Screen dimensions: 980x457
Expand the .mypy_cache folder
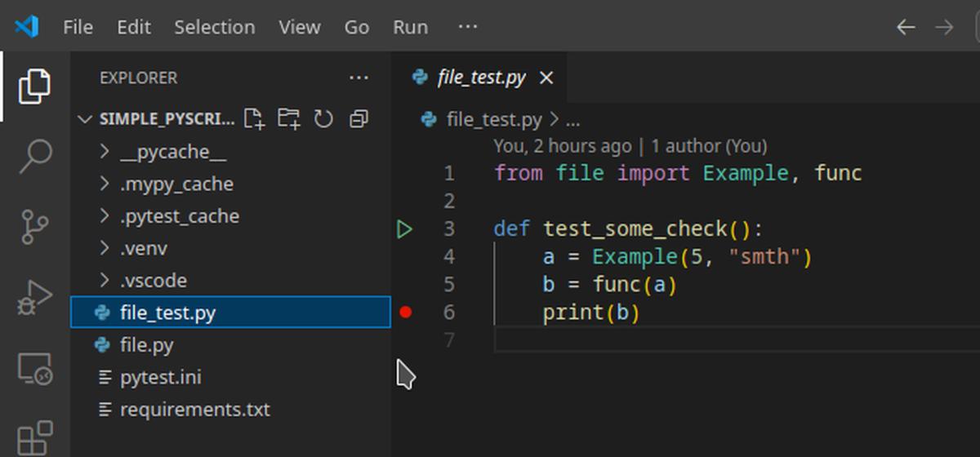(231, 184)
